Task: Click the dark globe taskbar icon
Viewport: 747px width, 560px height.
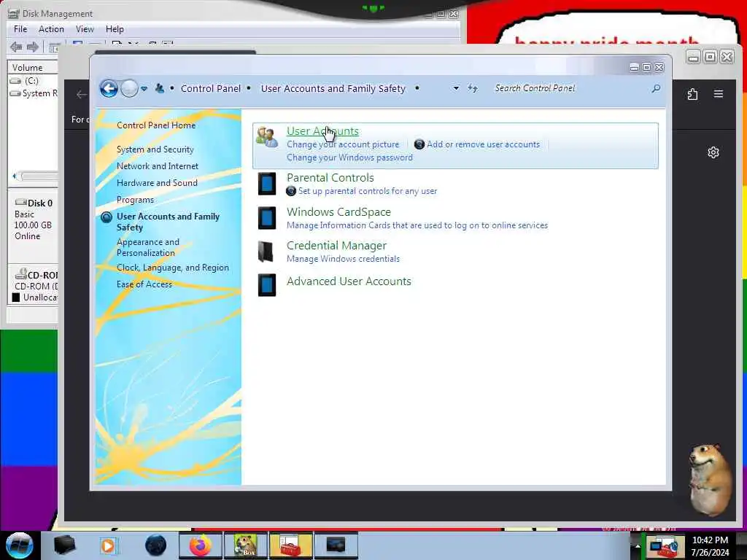Action: click(x=156, y=545)
